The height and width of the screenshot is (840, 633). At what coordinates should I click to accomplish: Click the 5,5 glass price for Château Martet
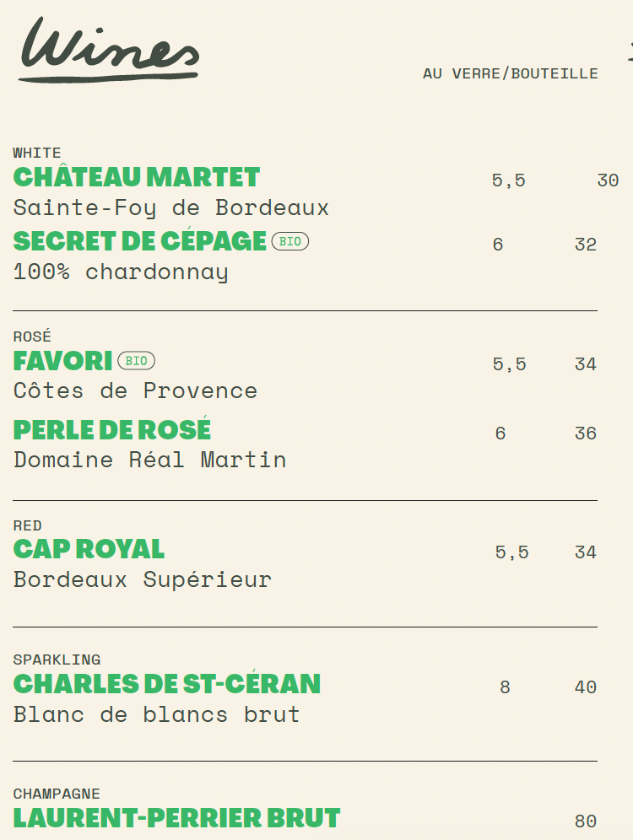(509, 180)
